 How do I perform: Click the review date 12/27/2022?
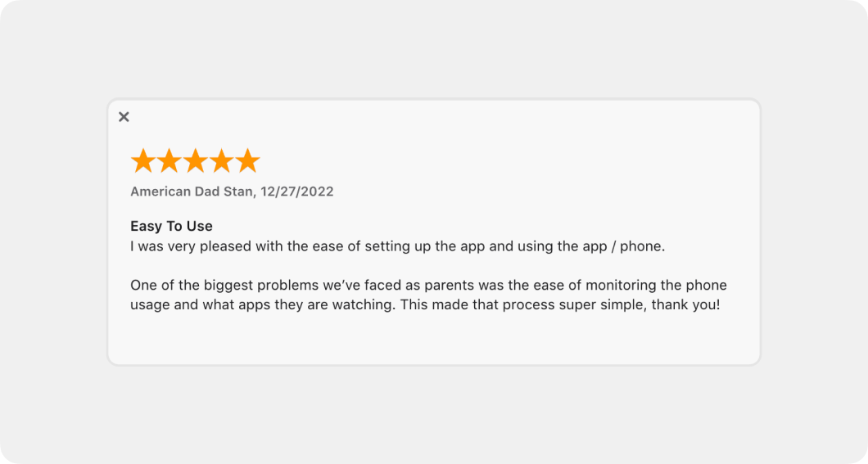coord(298,191)
